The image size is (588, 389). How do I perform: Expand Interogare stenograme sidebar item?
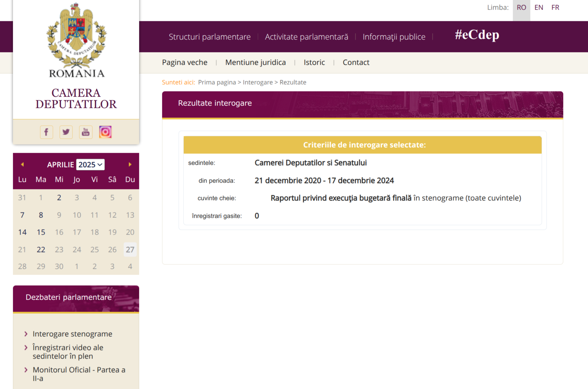click(72, 334)
